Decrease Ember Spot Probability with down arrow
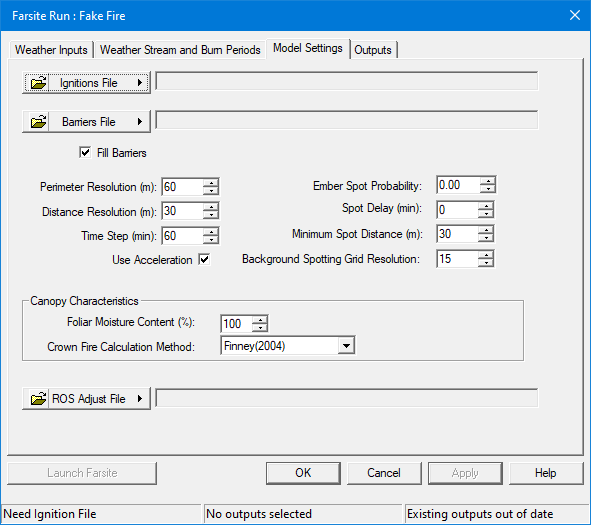The image size is (591, 525). (x=488, y=189)
